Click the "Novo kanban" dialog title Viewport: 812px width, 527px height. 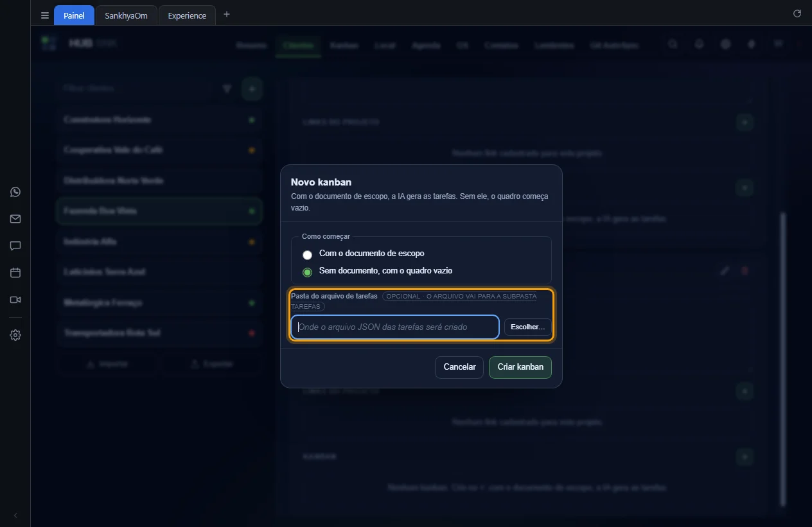[321, 182]
